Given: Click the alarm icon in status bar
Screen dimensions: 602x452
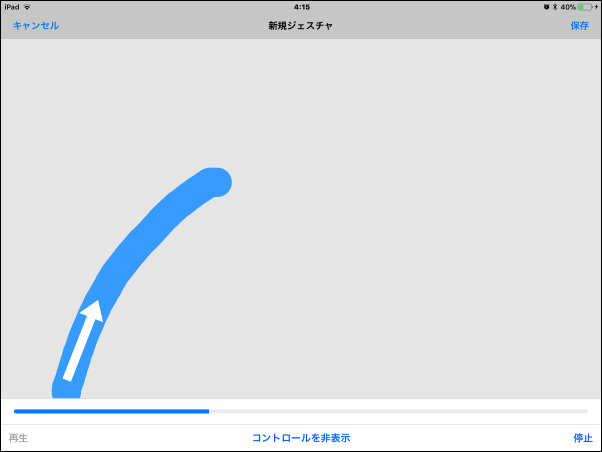Looking at the screenshot, I should click(x=546, y=7).
